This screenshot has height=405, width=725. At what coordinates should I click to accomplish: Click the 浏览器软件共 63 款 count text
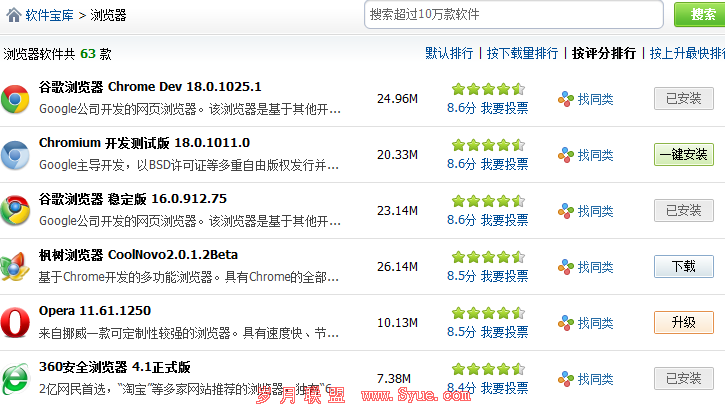[x=57, y=54]
